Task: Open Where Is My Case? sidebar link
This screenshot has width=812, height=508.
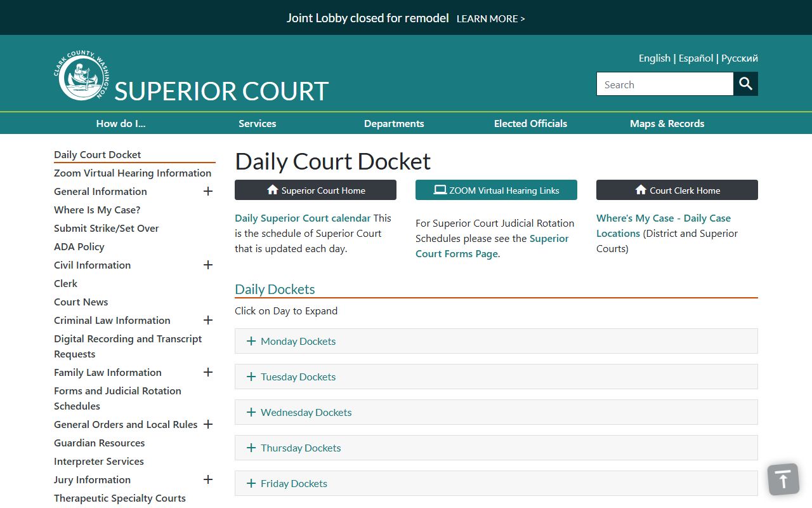Action: click(x=97, y=210)
